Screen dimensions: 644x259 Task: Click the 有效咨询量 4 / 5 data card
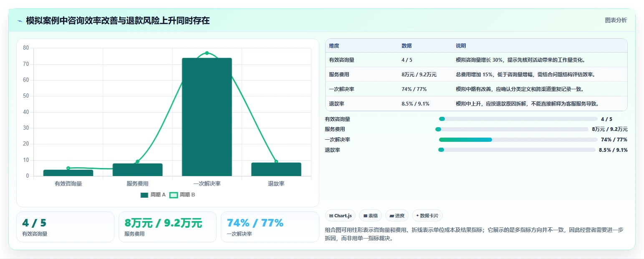coord(65,227)
